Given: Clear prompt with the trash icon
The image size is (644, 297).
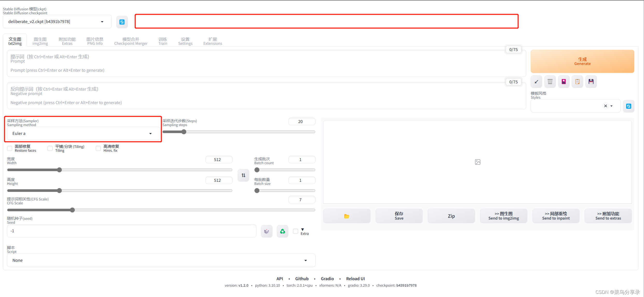Looking at the screenshot, I should pyautogui.click(x=550, y=82).
